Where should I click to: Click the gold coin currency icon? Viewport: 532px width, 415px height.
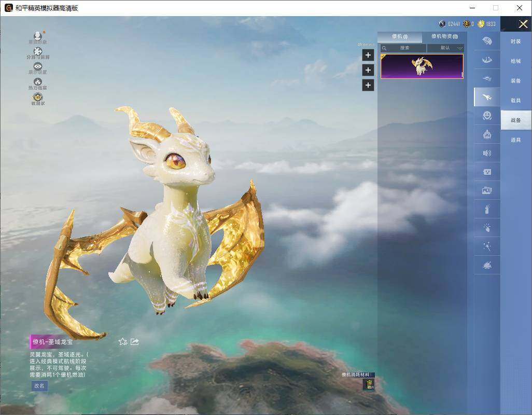[x=481, y=24]
